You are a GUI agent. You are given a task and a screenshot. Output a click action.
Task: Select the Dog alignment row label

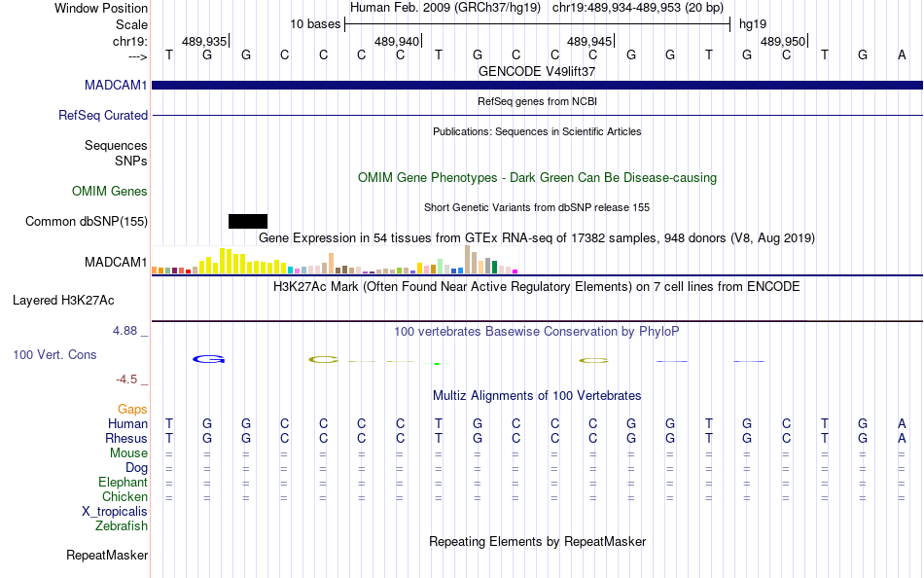click(137, 468)
